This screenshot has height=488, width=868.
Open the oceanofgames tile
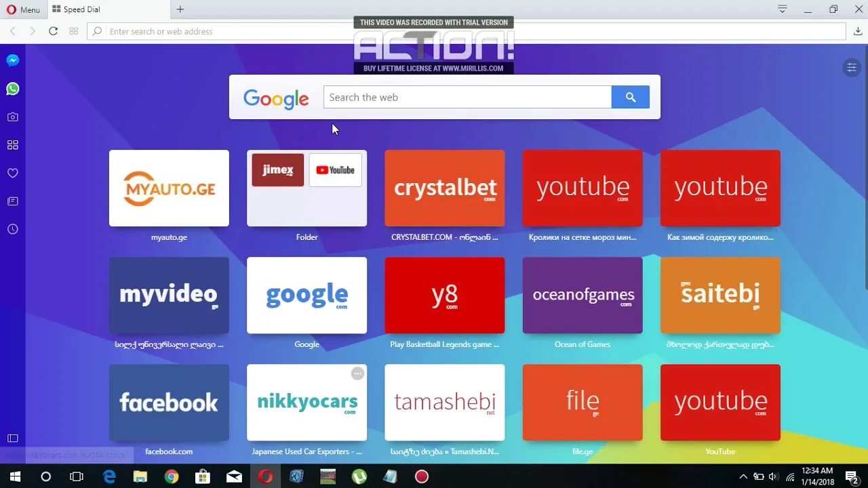583,296
